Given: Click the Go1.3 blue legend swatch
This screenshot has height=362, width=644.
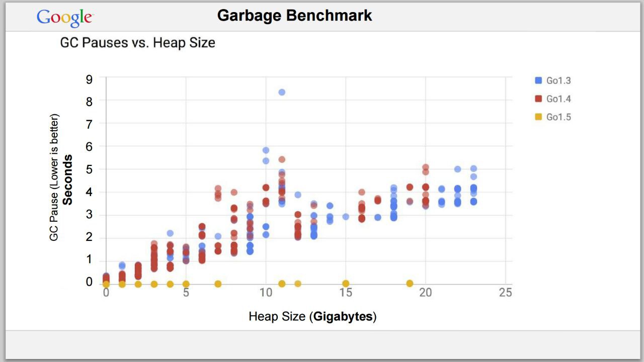Looking at the screenshot, I should click(538, 80).
